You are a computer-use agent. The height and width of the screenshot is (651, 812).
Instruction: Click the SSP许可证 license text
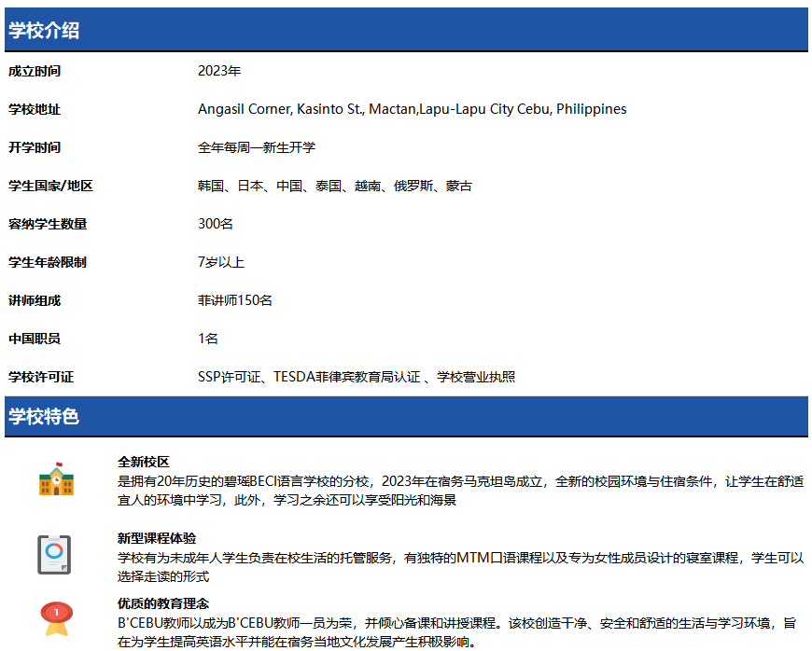point(357,377)
